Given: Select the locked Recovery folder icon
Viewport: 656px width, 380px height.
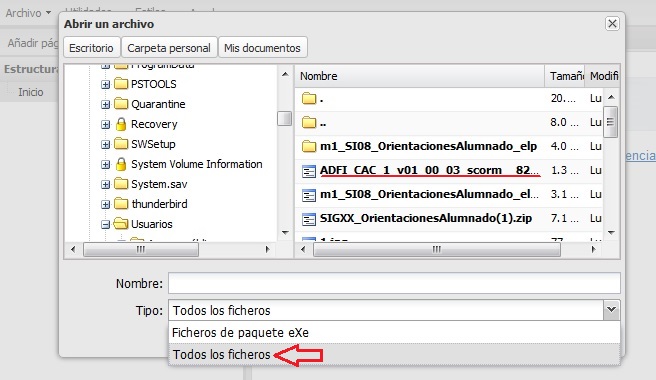Looking at the screenshot, I should [x=121, y=124].
